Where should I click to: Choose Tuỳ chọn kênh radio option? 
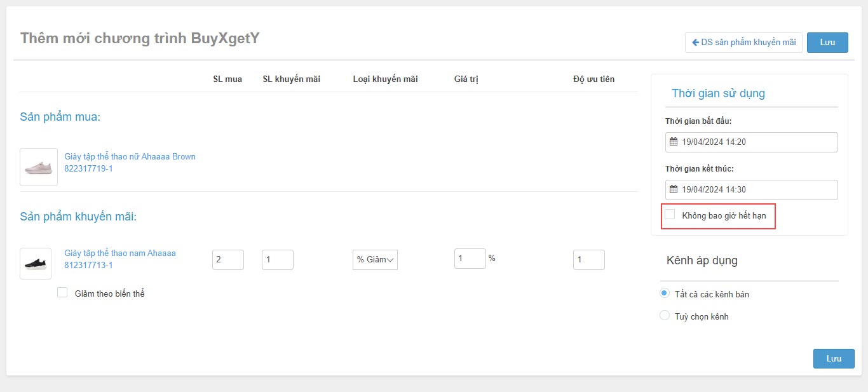pyautogui.click(x=665, y=316)
